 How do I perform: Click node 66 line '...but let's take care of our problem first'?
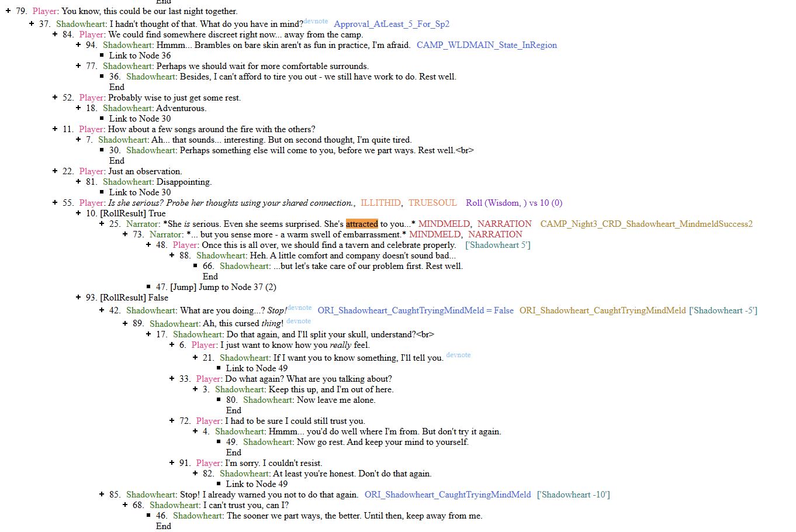click(333, 266)
